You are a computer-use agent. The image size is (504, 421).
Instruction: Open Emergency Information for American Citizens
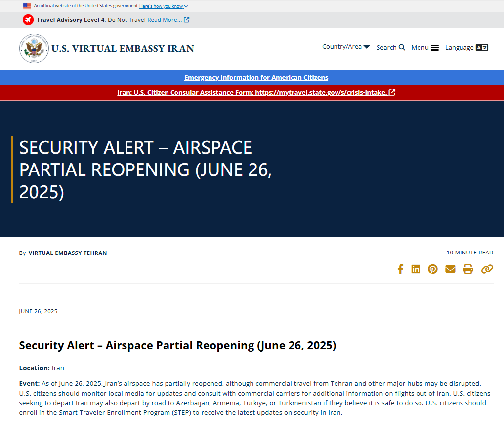pos(256,78)
